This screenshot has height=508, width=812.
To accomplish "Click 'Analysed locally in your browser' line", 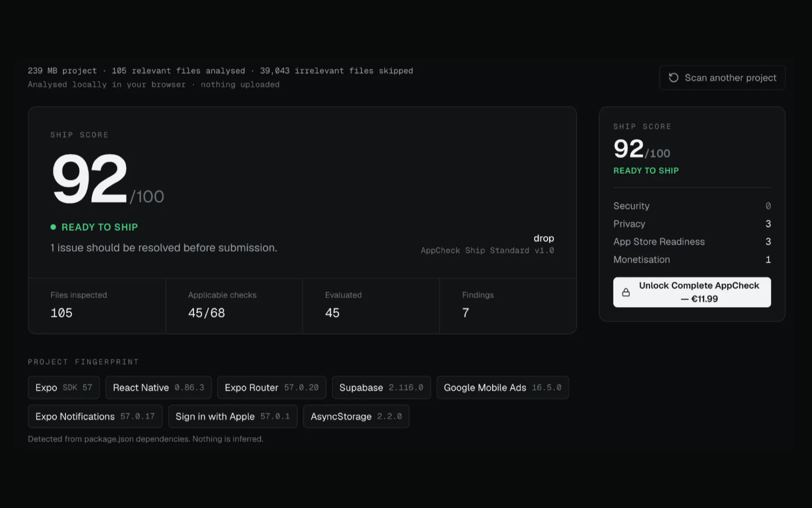I will click(154, 84).
